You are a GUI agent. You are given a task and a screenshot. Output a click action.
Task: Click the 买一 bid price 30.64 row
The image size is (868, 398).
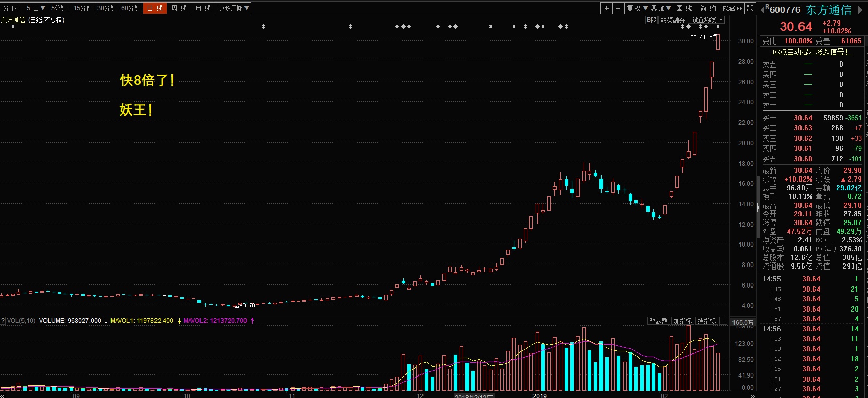point(812,118)
